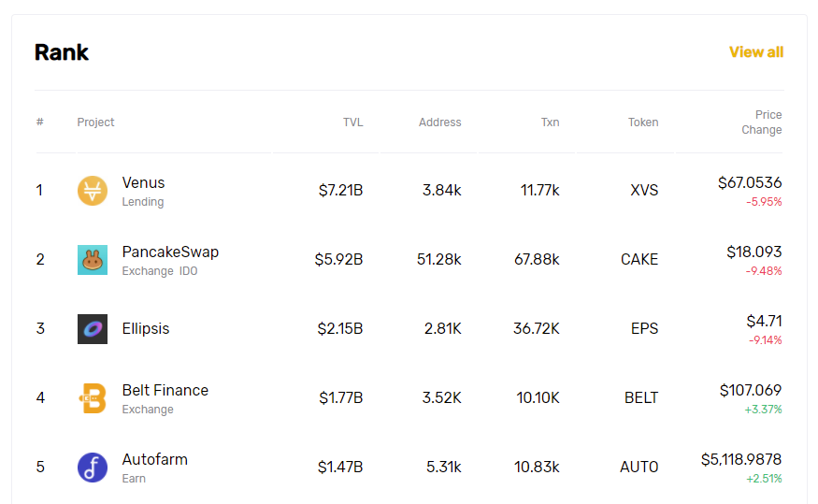
Task: Click the Ellipsis TVL value $2.15B
Action: [x=340, y=329]
